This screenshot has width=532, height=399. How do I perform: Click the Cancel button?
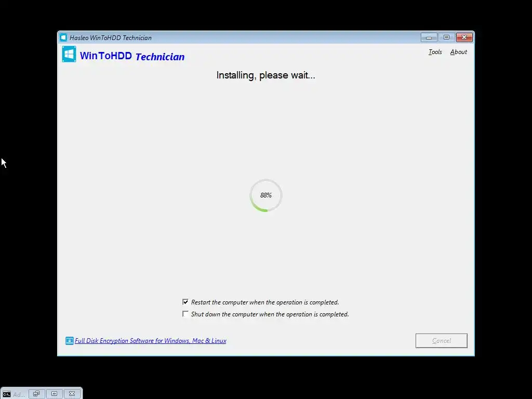(442, 341)
